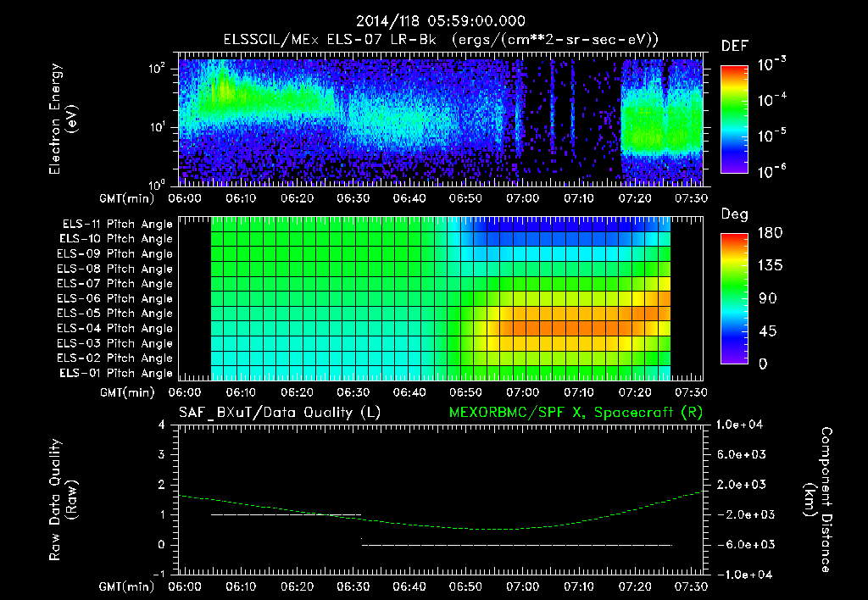The width and height of the screenshot is (868, 600).
Task: Click the 135 value on Deg scale
Action: pos(770,266)
